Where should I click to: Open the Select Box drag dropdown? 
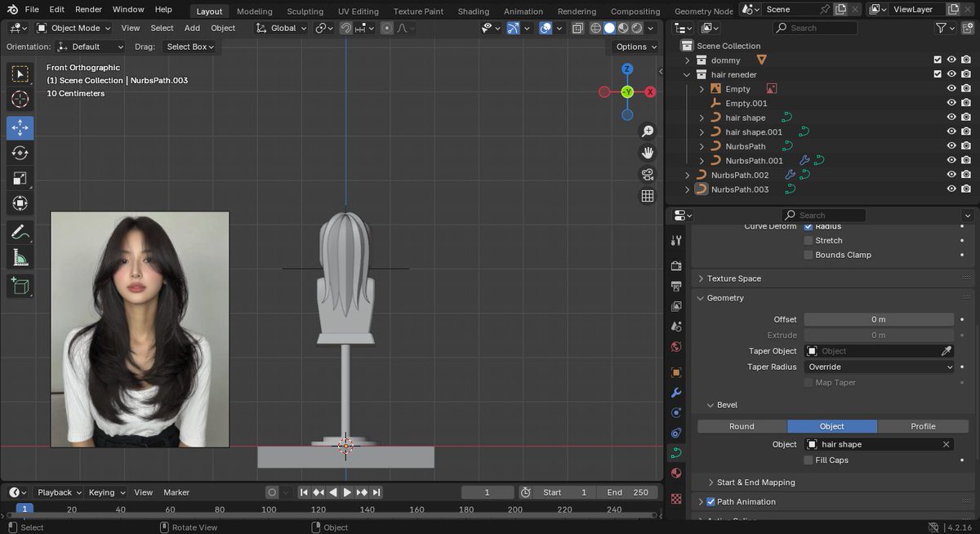(x=189, y=47)
